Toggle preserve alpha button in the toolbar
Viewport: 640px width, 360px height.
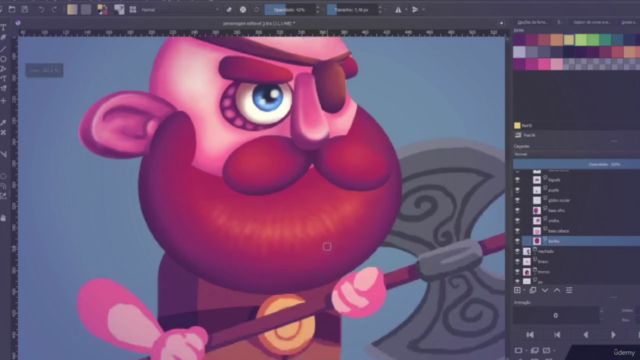pyautogui.click(x=243, y=9)
